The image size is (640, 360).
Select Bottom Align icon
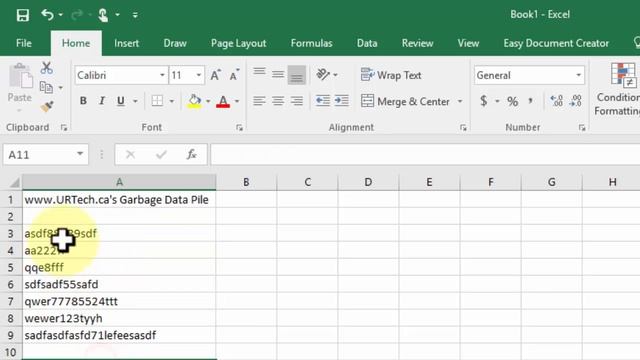tap(297, 75)
